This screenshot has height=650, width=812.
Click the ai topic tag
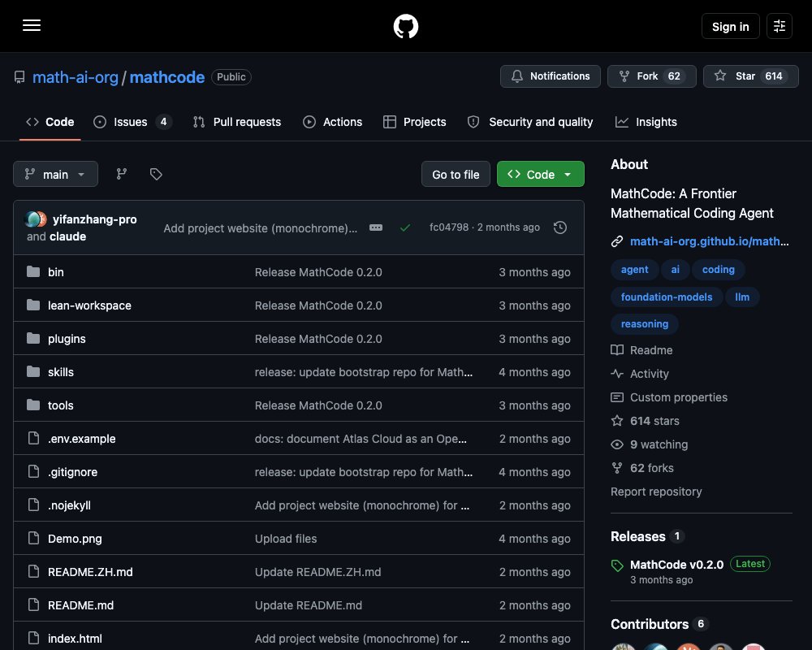[x=675, y=270]
